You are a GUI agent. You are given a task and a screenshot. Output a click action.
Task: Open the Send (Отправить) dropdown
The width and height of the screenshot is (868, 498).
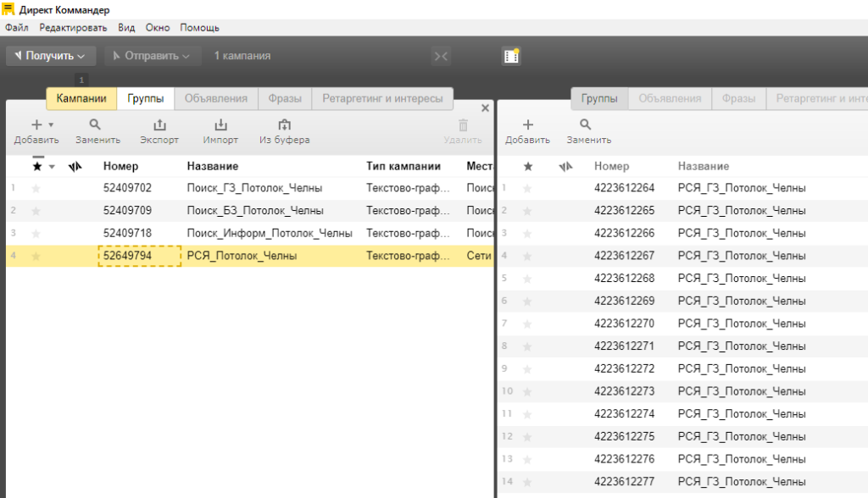tap(153, 56)
